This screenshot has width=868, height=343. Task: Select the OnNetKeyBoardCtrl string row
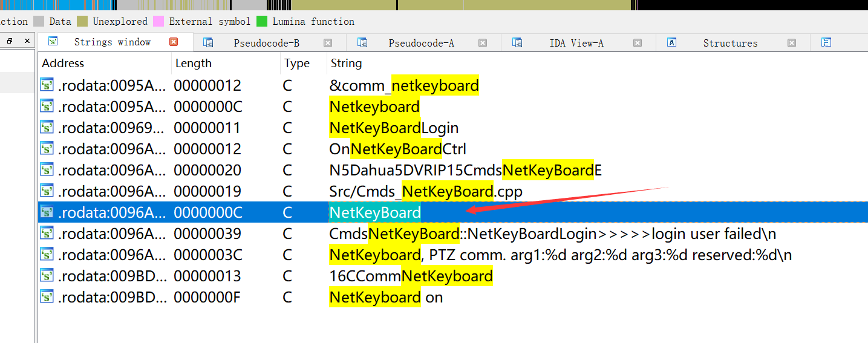pos(397,149)
